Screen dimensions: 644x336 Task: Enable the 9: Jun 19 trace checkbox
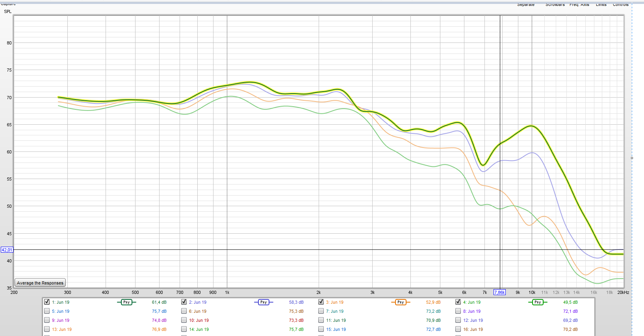tap(47, 320)
